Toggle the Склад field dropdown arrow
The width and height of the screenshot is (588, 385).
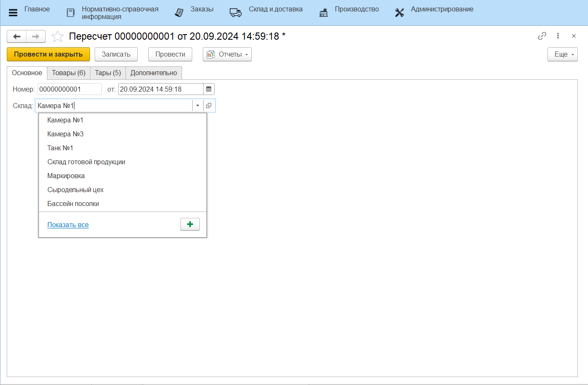[198, 106]
